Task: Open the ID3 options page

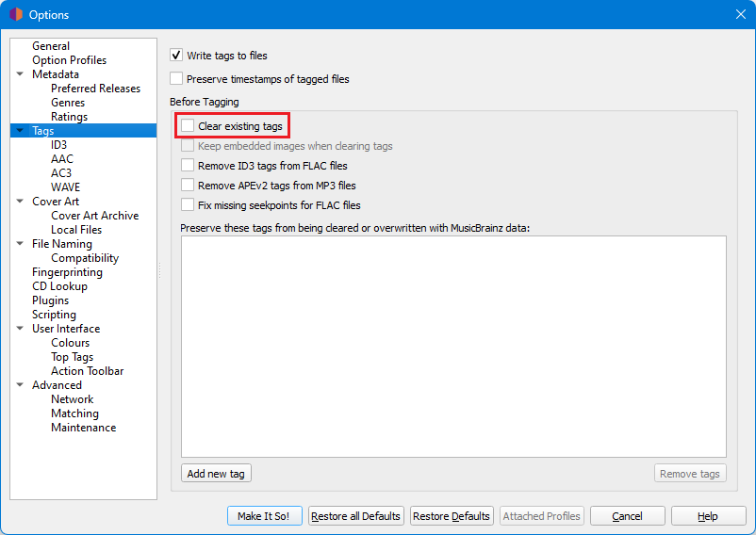Action: coord(58,144)
